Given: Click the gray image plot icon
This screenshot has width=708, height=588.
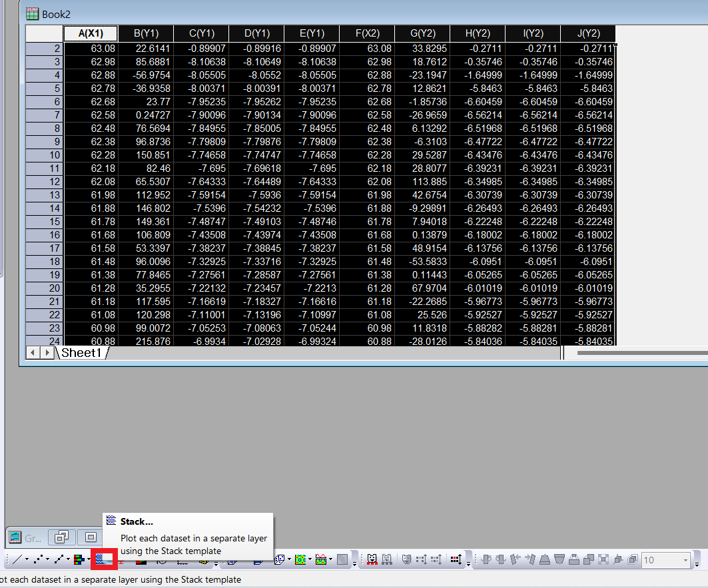Looking at the screenshot, I should click(x=342, y=560).
